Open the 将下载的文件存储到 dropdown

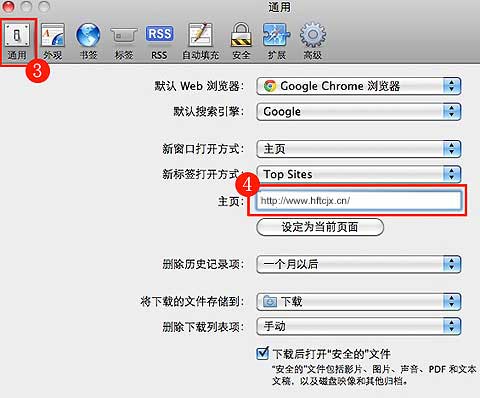(x=359, y=302)
